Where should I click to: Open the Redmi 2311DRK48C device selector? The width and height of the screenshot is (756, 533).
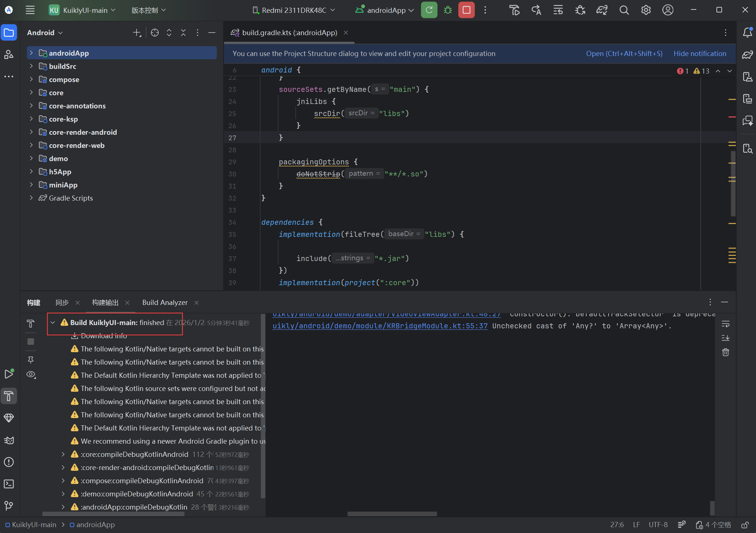(294, 10)
